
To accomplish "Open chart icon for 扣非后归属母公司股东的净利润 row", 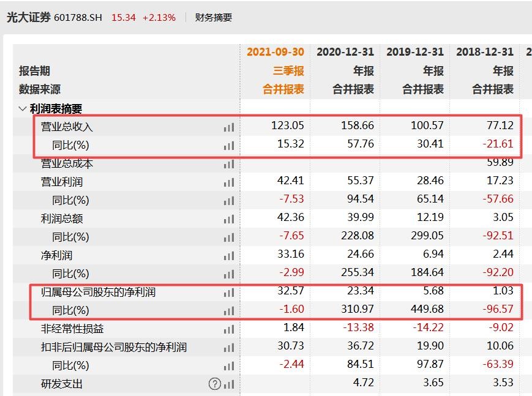I will pos(229,348).
